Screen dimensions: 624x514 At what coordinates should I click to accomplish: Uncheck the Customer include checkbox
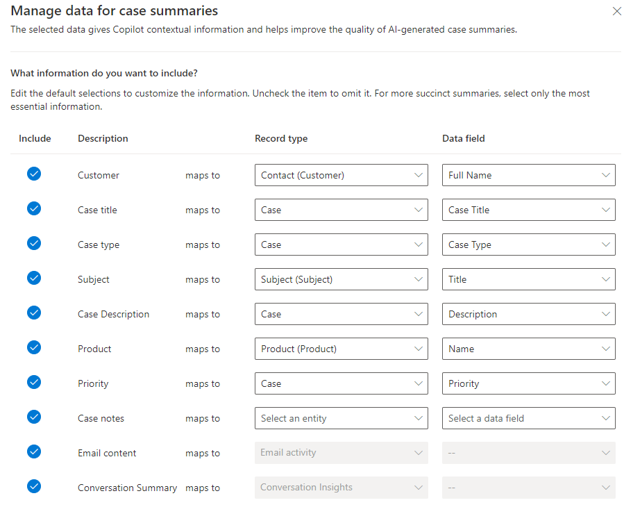[34, 174]
